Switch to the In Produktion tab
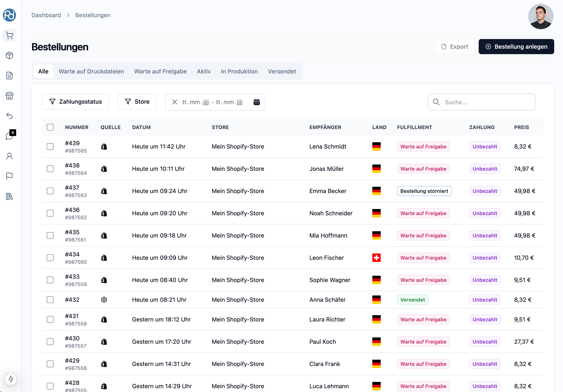The image size is (563, 392). tap(239, 71)
